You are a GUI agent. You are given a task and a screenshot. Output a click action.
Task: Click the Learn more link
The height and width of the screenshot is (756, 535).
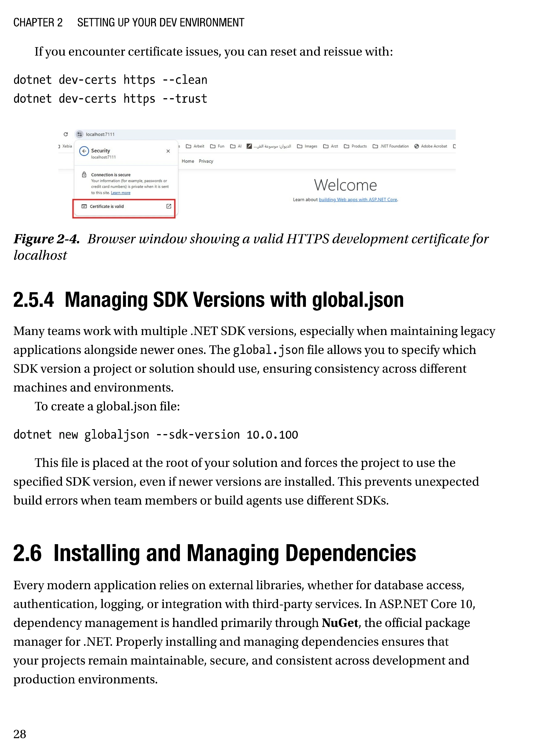click(121, 193)
